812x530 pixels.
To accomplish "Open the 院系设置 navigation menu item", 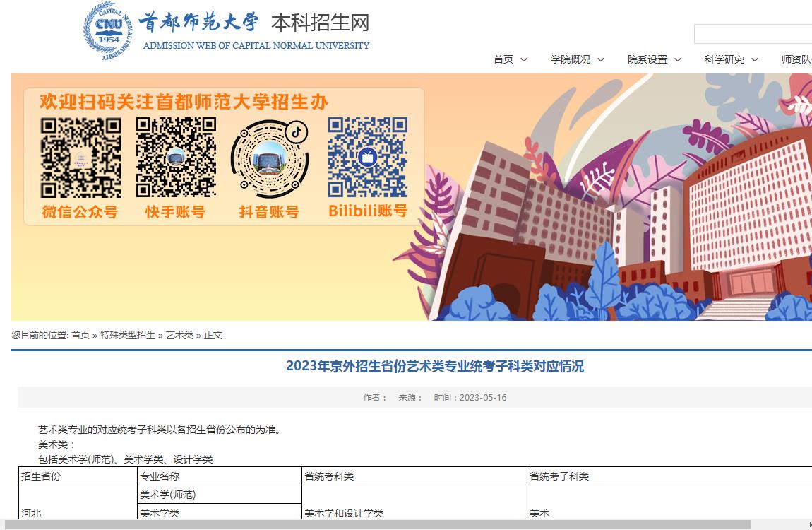I will [x=647, y=59].
